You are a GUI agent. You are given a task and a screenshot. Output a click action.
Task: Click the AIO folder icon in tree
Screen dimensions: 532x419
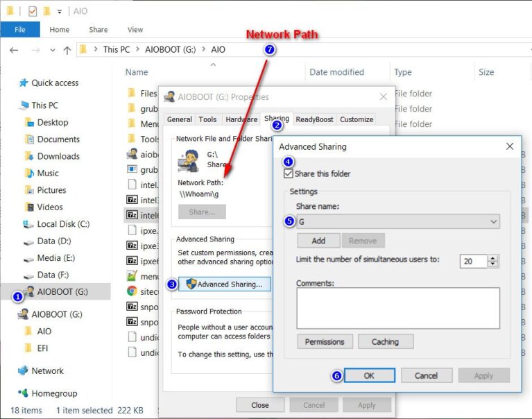pos(28,331)
